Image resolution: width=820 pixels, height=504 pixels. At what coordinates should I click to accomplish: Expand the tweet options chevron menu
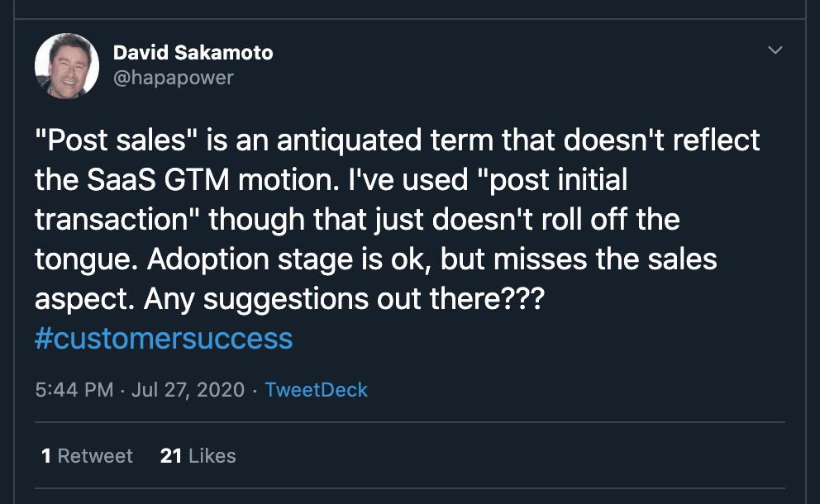pos(775,51)
